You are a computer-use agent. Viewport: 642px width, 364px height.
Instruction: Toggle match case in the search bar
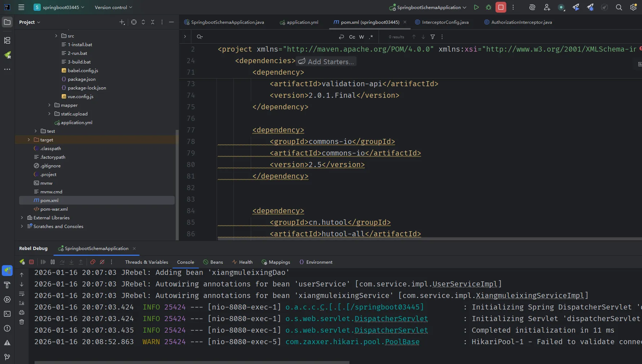click(x=351, y=37)
